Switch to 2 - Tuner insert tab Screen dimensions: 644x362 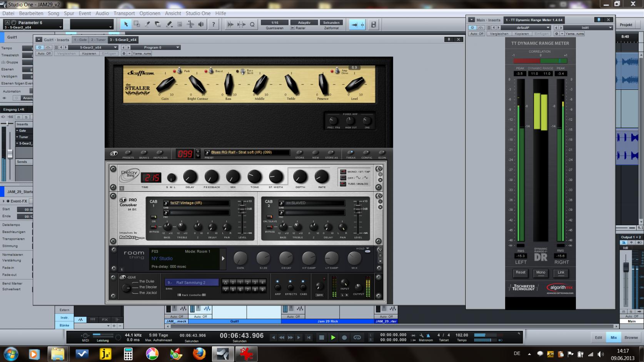(98, 40)
